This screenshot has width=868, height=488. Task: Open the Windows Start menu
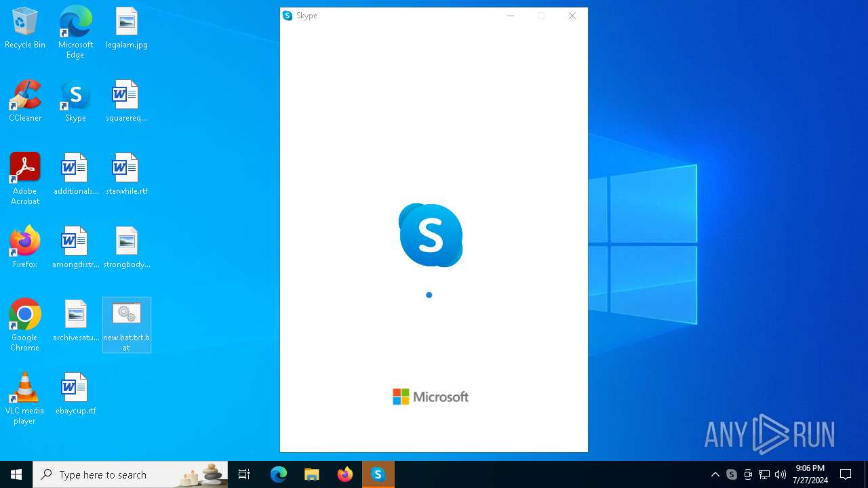[16, 474]
